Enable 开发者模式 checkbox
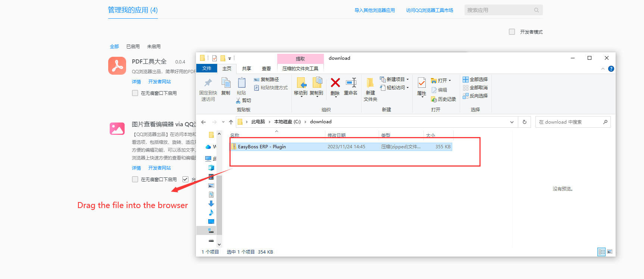Viewport: 644px width, 279px height. pyautogui.click(x=512, y=32)
